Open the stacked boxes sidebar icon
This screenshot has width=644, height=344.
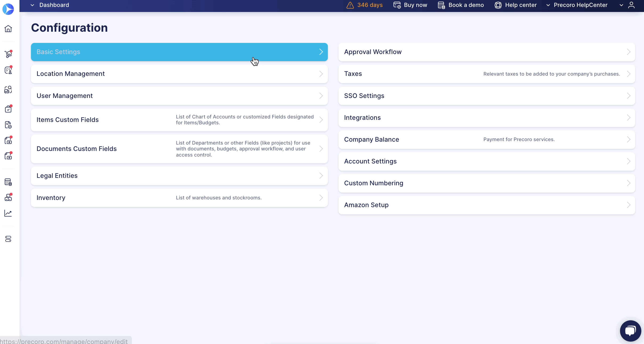(8, 197)
